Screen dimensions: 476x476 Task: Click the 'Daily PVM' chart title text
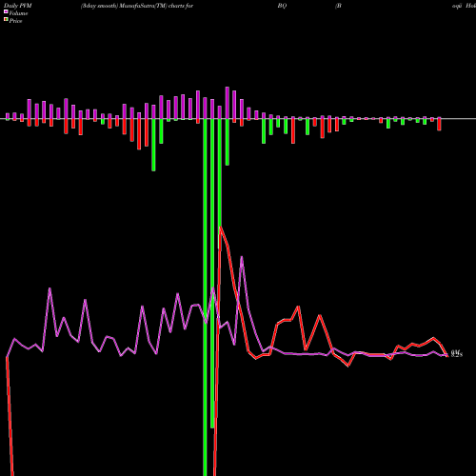pos(18,6)
